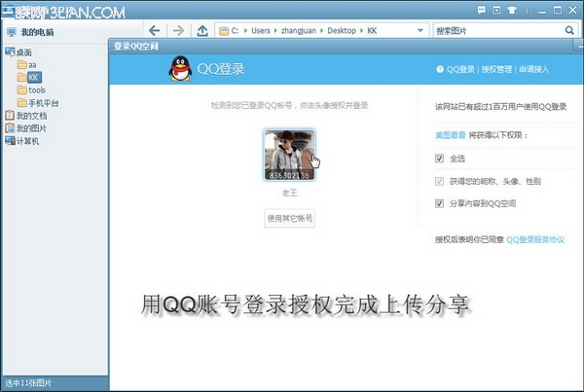The width and height of the screenshot is (584, 392).
Task: Open the QQ登录 header link
Action: (460, 69)
